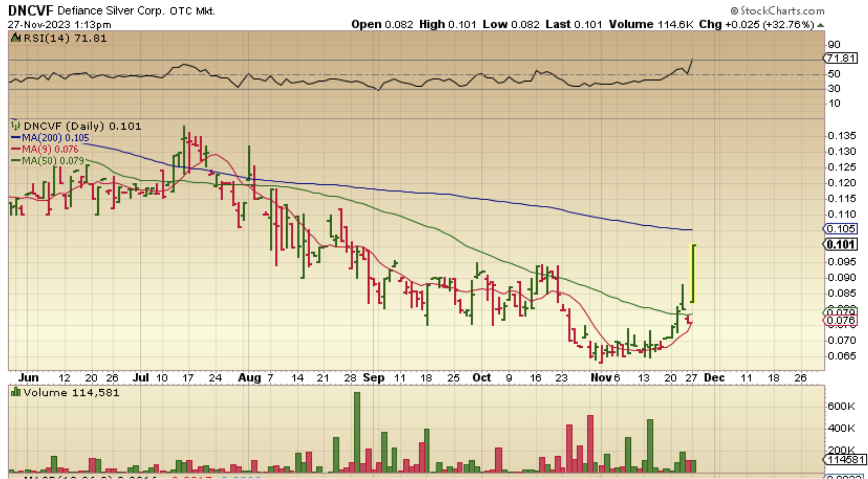Click the Volume 114.6K value in the header
The width and height of the screenshot is (868, 479).
click(x=651, y=24)
